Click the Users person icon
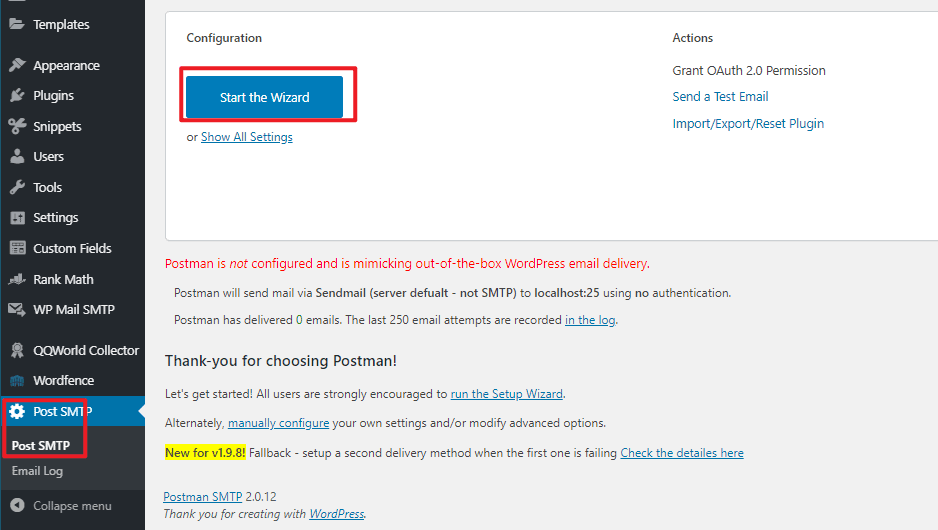Viewport: 938px width, 530px height. 17,156
